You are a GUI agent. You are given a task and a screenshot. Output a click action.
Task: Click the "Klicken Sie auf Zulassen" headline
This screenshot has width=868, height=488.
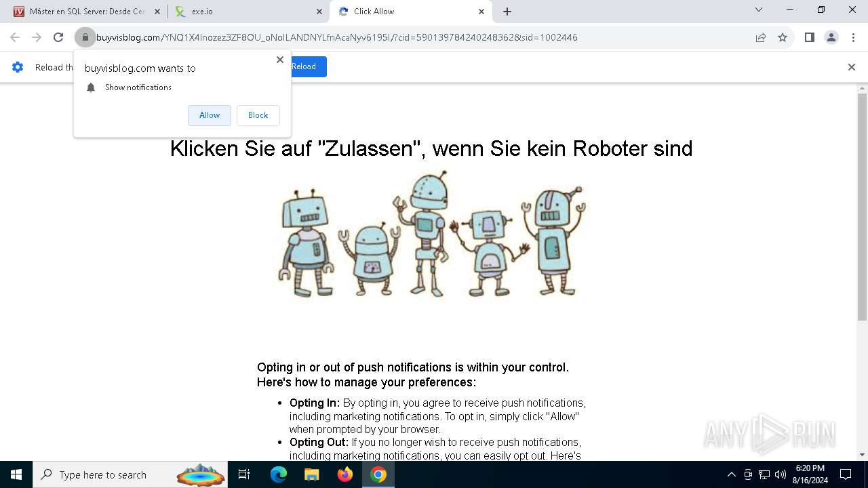pos(431,148)
